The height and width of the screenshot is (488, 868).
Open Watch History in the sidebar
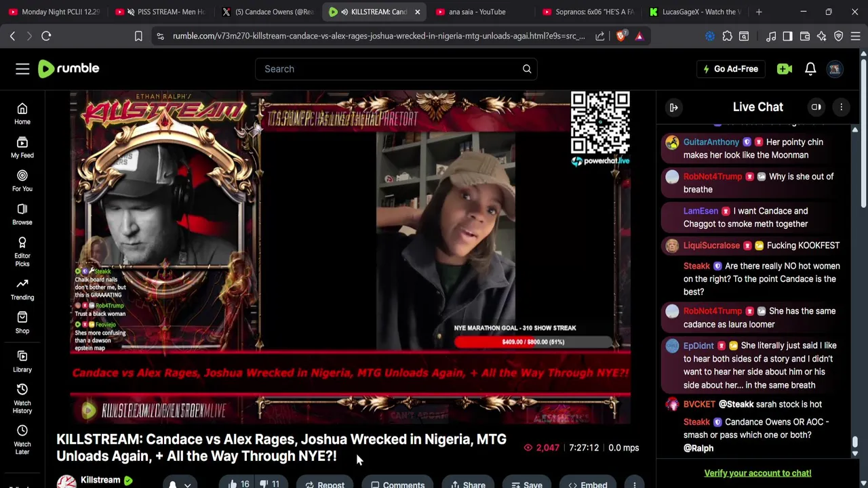point(22,399)
